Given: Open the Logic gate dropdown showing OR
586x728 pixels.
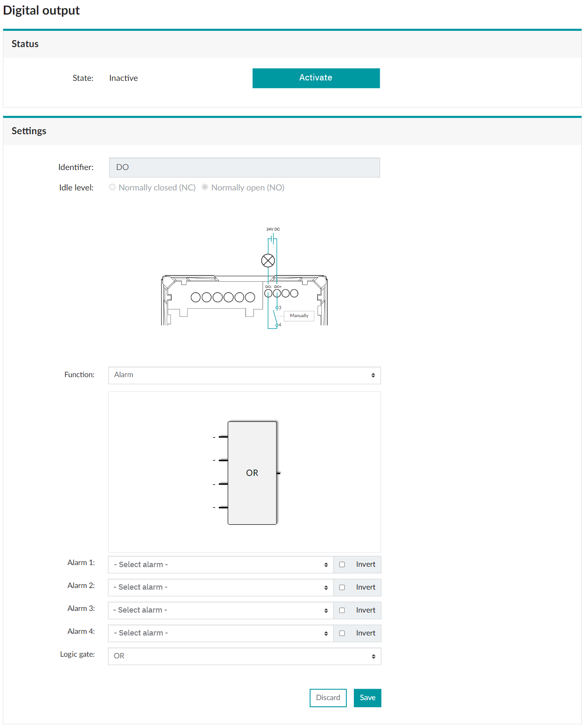Looking at the screenshot, I should (244, 656).
